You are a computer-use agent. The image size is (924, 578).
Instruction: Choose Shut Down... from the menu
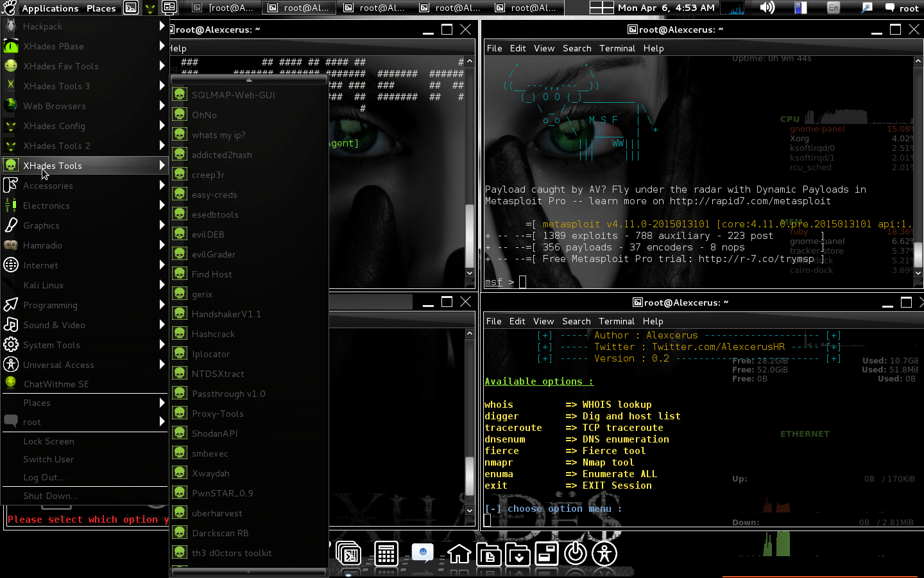tap(85, 496)
